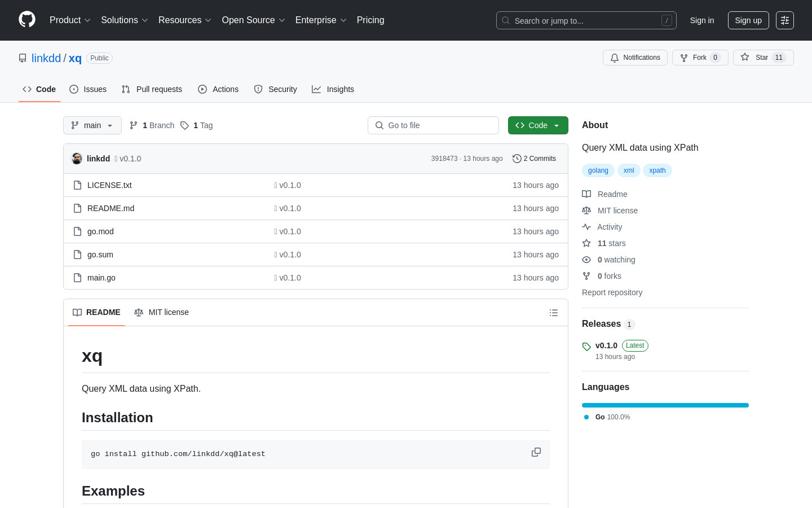The height and width of the screenshot is (508, 812).
Task: Click the README.md file icon
Action: coord(78,208)
